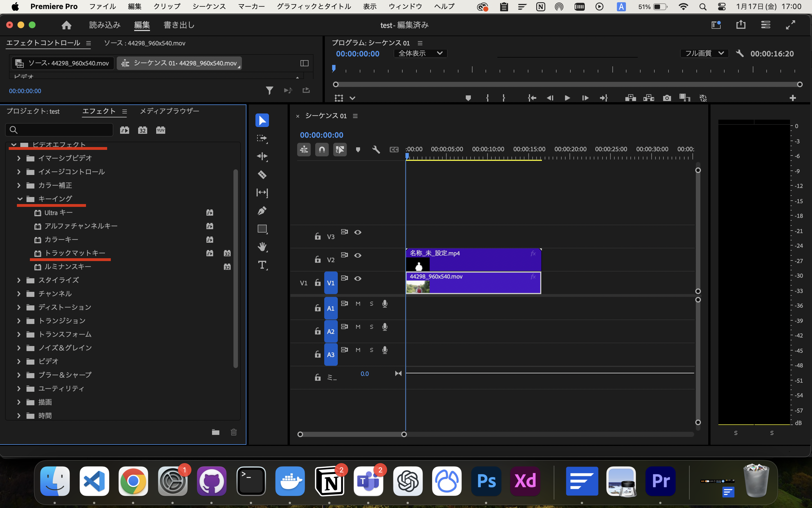Mute the A1 audio track
812x508 pixels.
tap(358, 304)
